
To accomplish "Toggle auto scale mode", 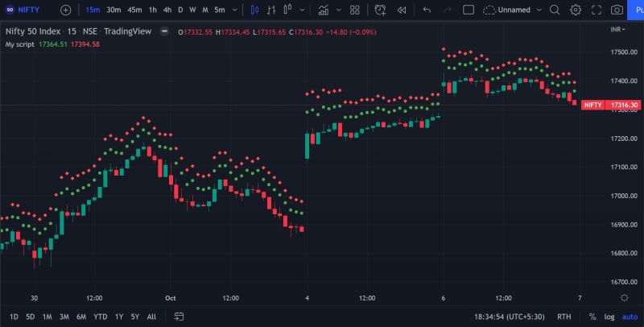I will tap(630, 317).
